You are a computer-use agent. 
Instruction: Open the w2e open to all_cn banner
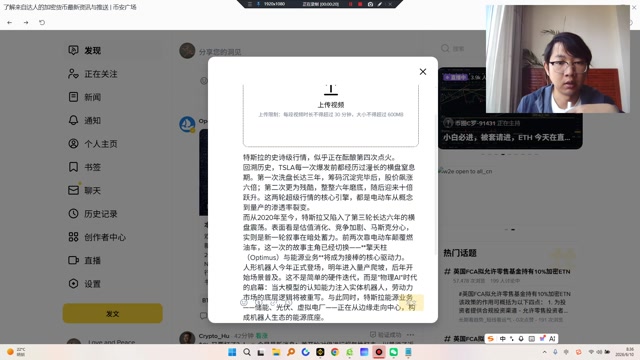coord(466,171)
